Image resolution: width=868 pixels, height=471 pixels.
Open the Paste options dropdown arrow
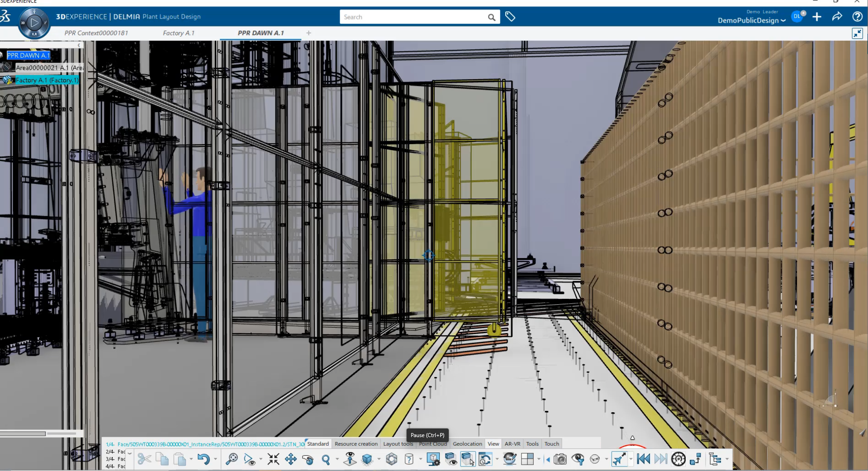192,459
